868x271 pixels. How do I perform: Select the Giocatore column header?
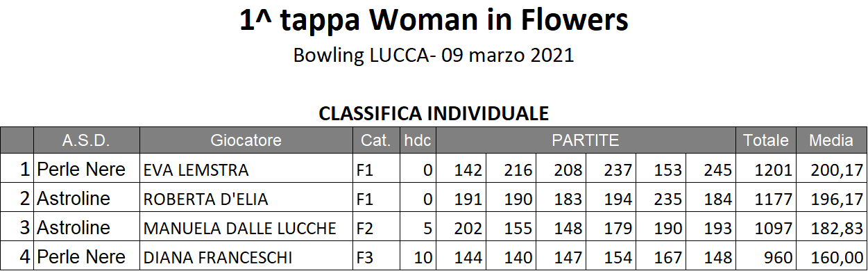[246, 140]
